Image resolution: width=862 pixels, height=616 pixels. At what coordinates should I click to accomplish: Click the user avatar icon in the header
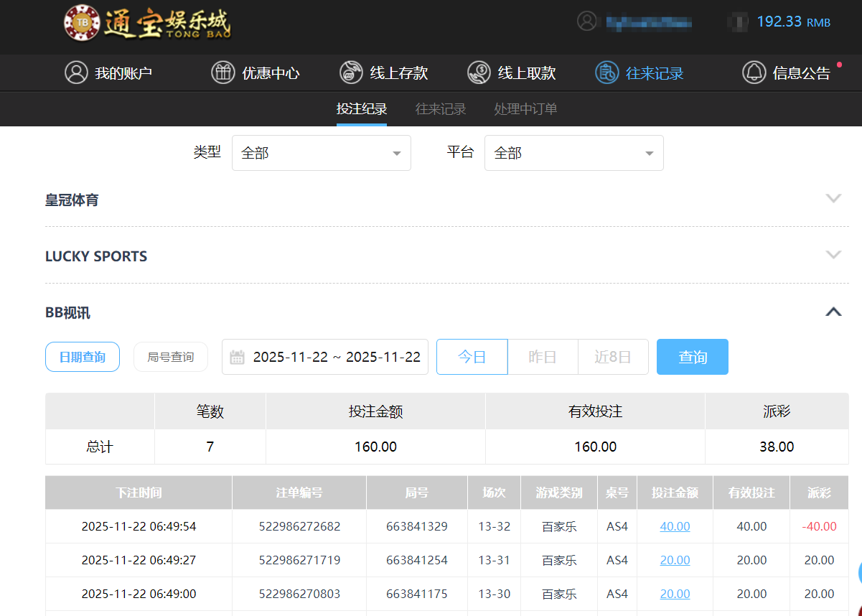click(586, 21)
